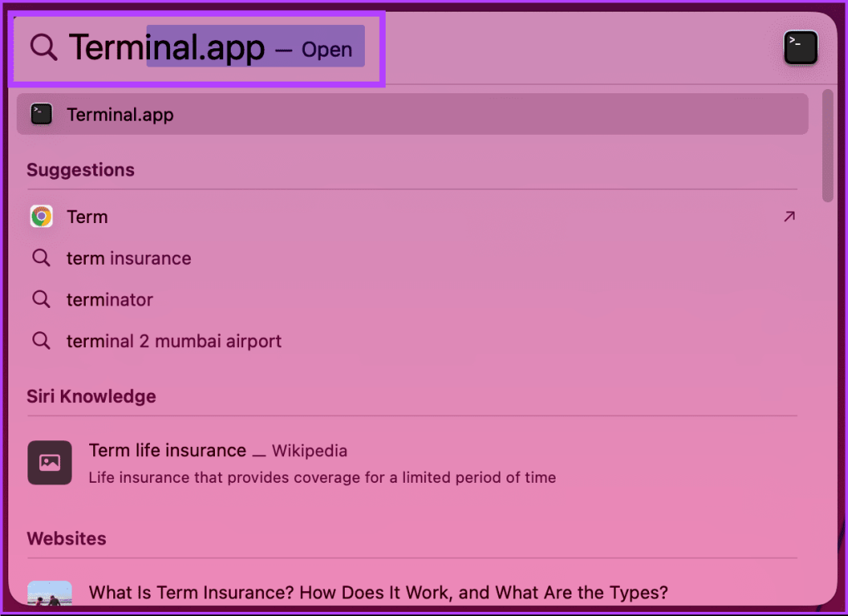Open the Terminal app icon in the search bar
848x616 pixels.
801,47
